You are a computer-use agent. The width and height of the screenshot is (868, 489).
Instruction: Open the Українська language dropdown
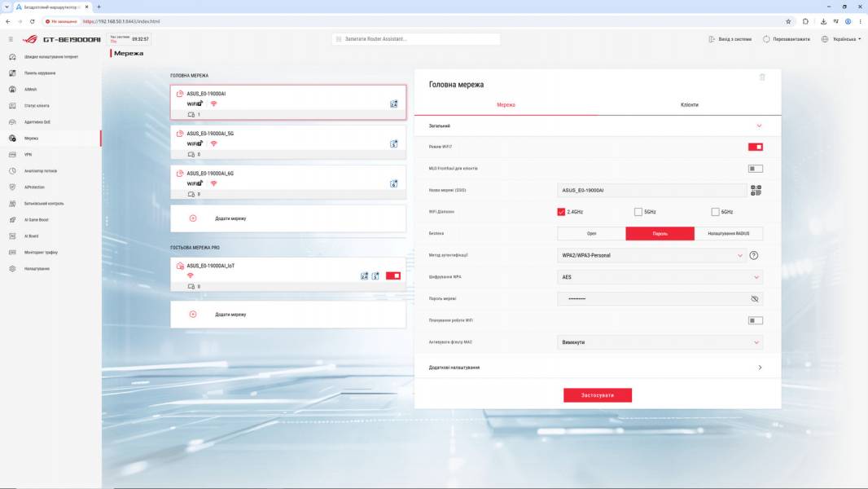click(841, 39)
